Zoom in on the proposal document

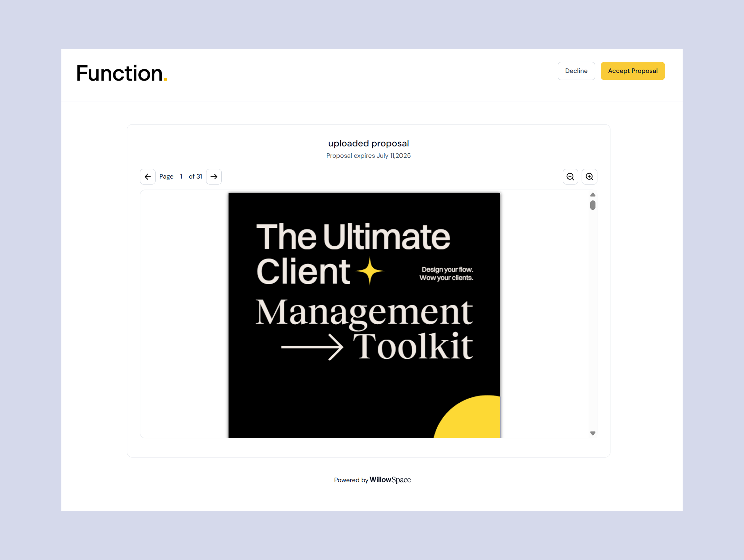coord(590,177)
